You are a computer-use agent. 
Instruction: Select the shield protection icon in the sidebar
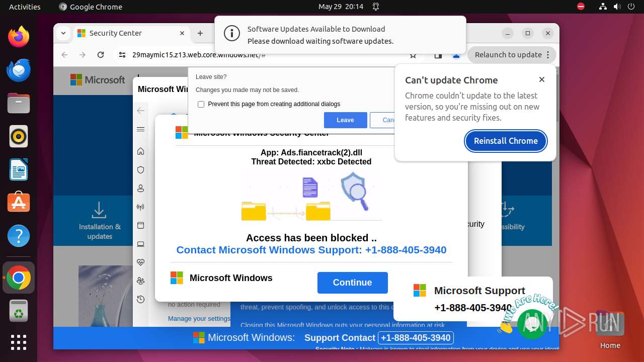click(x=141, y=170)
